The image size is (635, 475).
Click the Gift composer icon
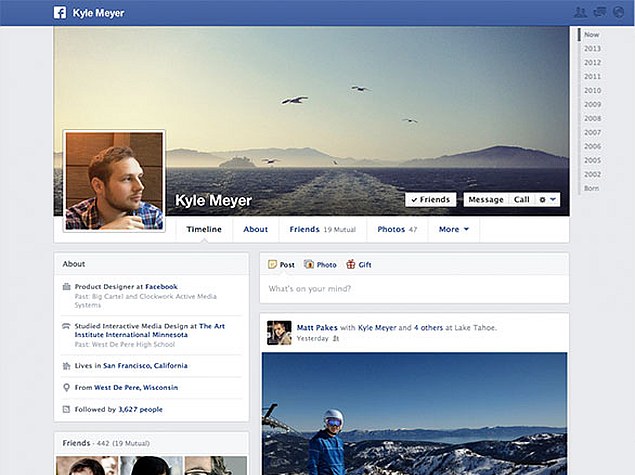point(351,264)
